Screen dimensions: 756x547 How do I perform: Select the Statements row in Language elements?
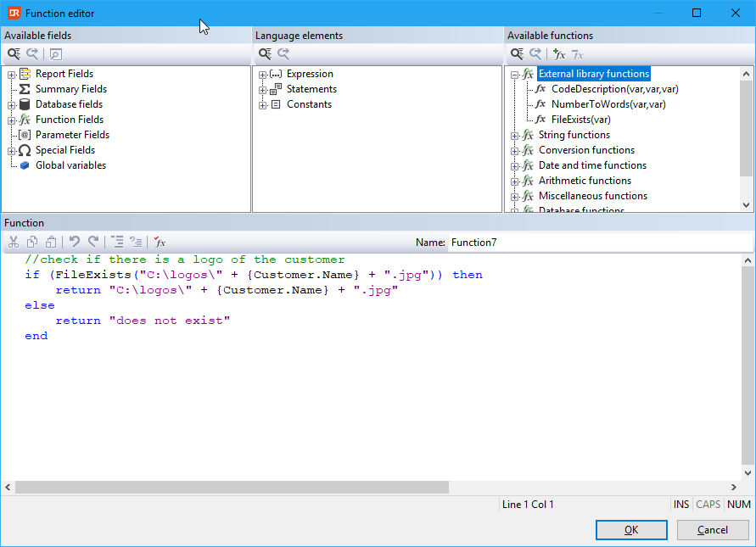311,89
